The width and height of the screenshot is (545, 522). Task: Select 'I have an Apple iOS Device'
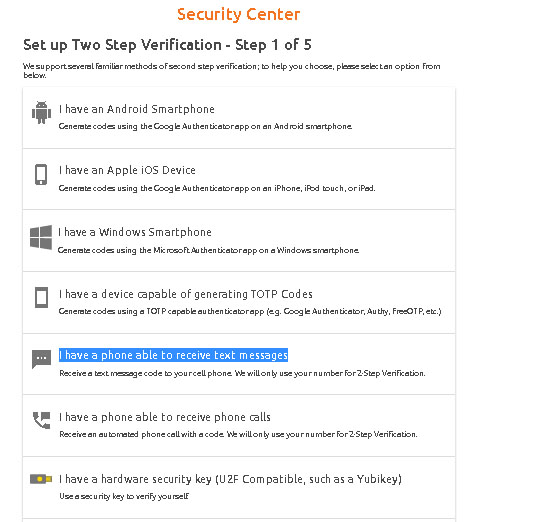point(239,179)
